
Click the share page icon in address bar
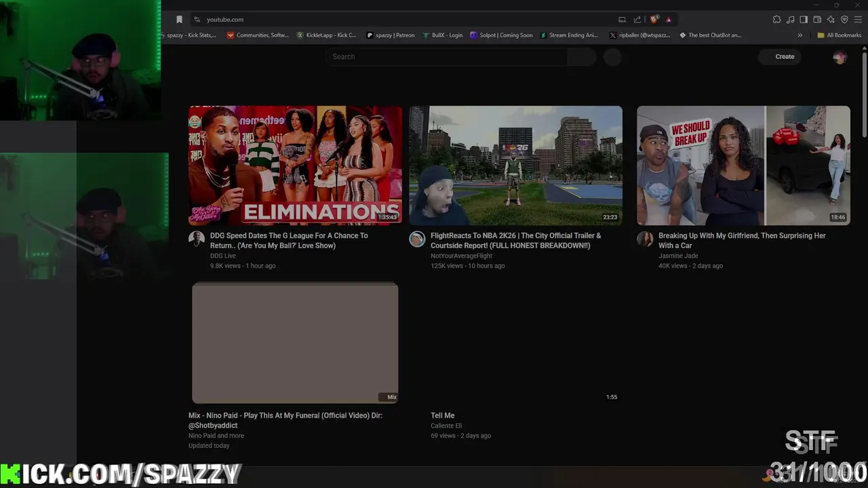point(637,20)
